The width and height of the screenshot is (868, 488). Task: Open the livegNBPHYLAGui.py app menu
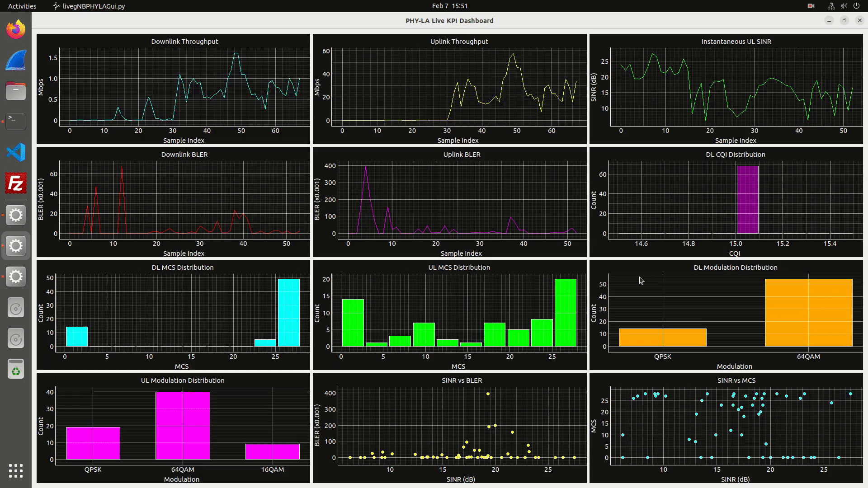coord(89,6)
